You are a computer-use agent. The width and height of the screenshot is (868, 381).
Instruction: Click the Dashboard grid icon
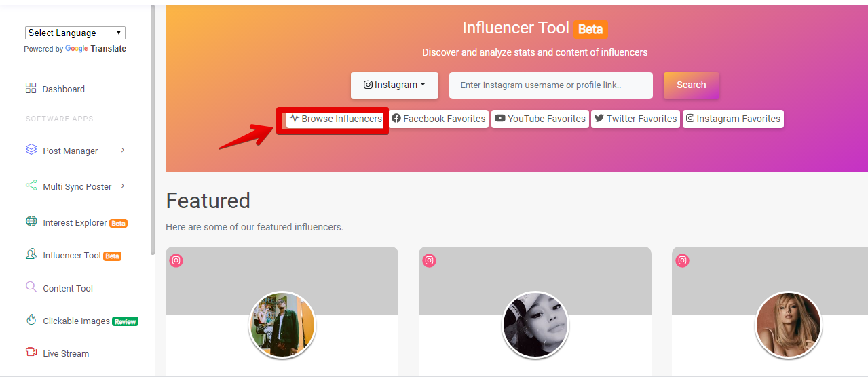[x=31, y=88]
